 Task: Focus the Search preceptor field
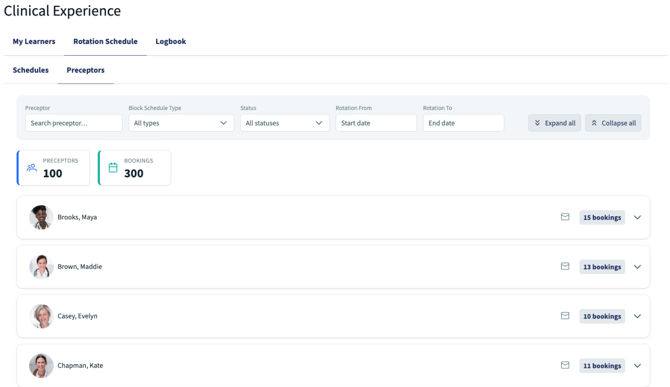(x=74, y=123)
